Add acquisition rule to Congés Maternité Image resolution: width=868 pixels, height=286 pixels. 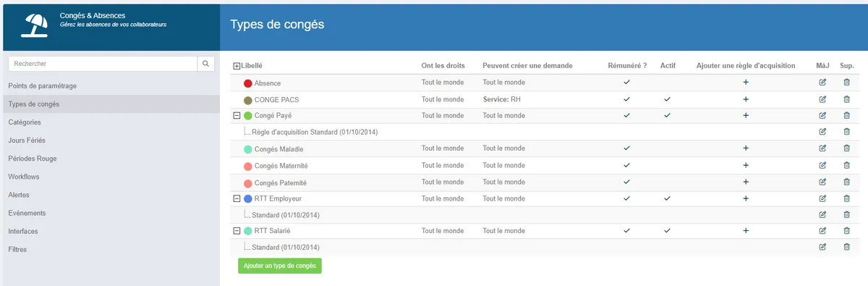click(746, 166)
